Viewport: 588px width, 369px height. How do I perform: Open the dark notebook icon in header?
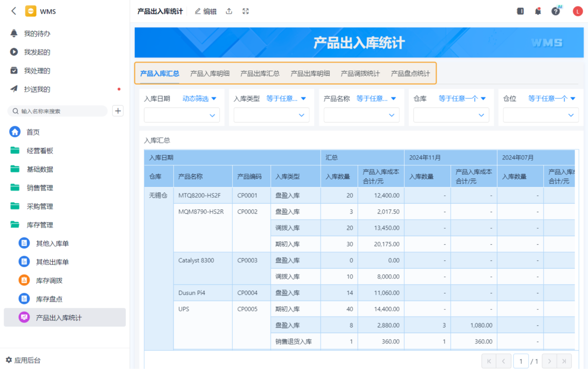pyautogui.click(x=520, y=11)
